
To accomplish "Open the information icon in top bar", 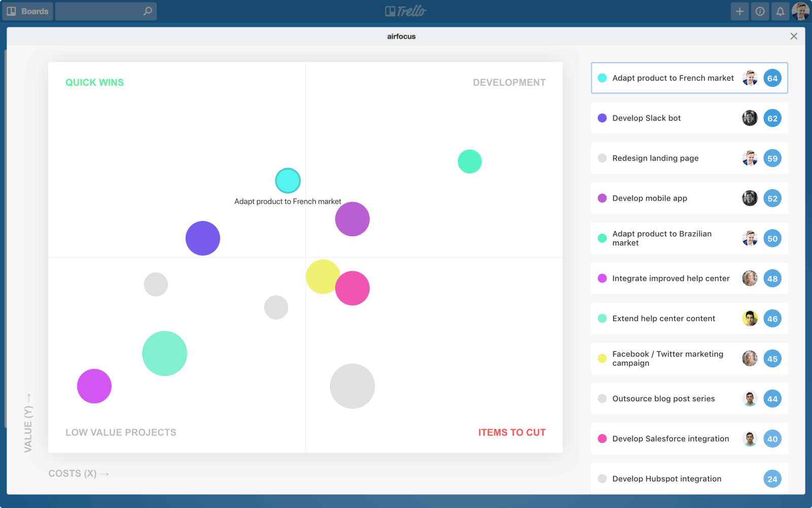I will pos(760,11).
